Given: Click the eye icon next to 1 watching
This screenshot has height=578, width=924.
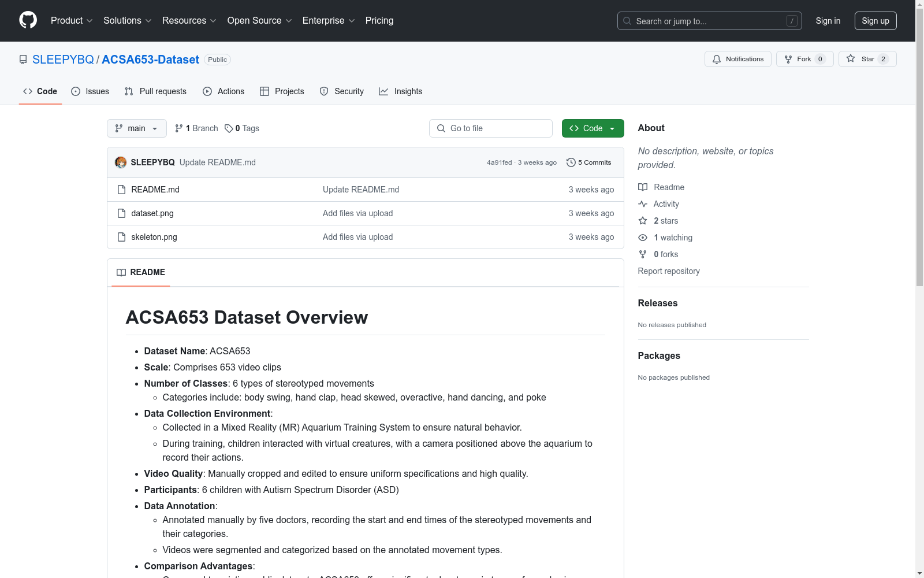Looking at the screenshot, I should [643, 238].
